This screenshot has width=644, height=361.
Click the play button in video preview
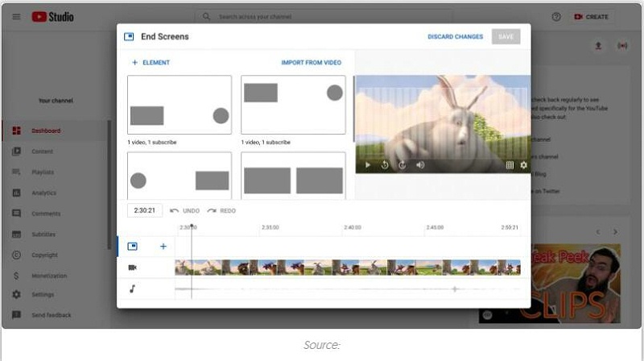pos(368,165)
